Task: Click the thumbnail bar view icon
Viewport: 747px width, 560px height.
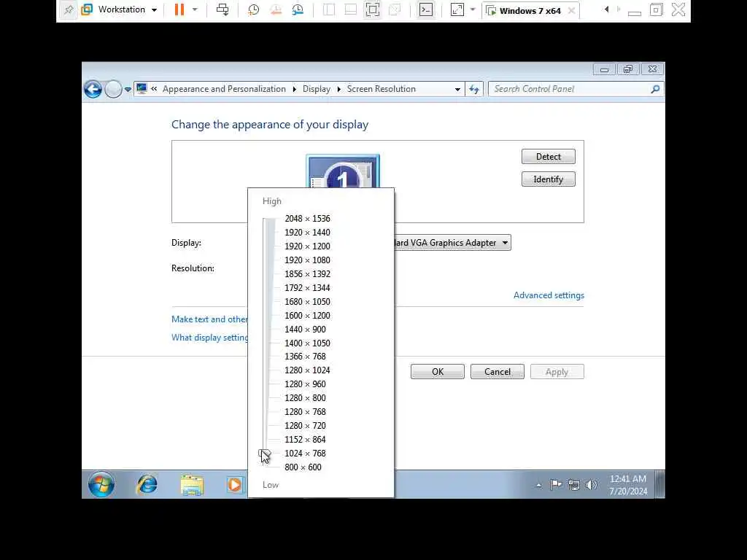Action: 351,9
